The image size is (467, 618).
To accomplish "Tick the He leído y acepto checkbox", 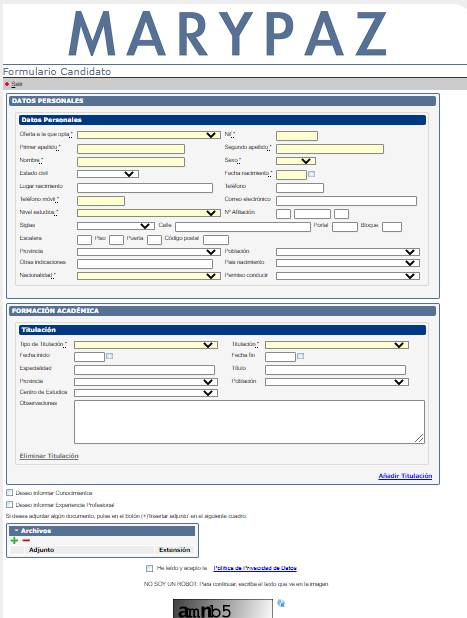I will (x=149, y=568).
